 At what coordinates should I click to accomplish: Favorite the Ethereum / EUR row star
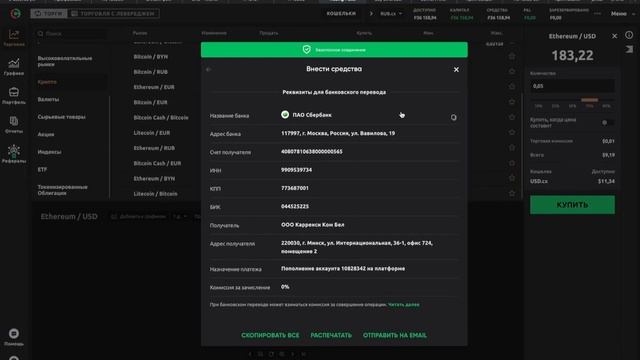[x=512, y=87]
